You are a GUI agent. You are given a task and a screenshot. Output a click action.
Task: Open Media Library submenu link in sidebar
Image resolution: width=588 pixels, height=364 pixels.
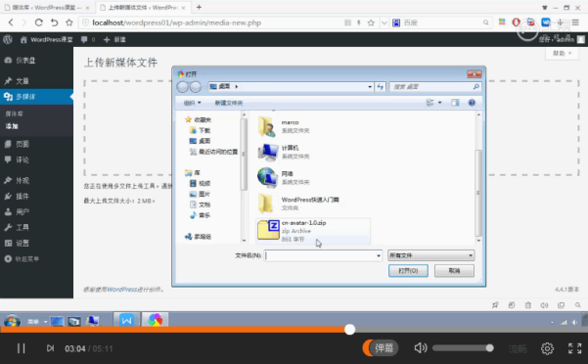tap(15, 114)
